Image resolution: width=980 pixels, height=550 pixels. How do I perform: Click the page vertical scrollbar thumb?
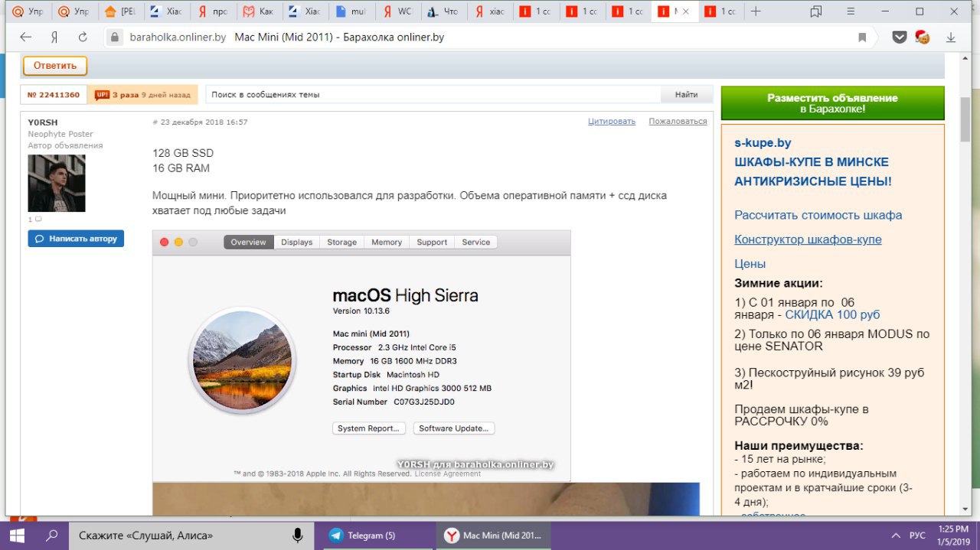click(x=966, y=119)
